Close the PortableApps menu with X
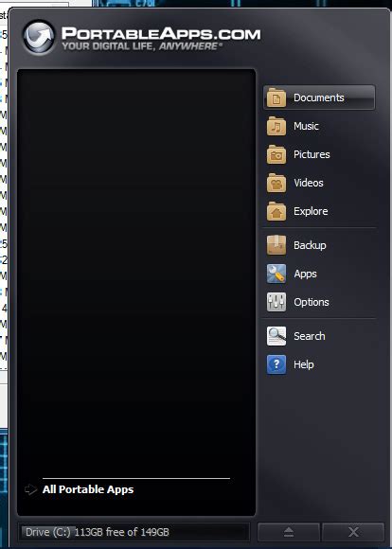 (353, 532)
